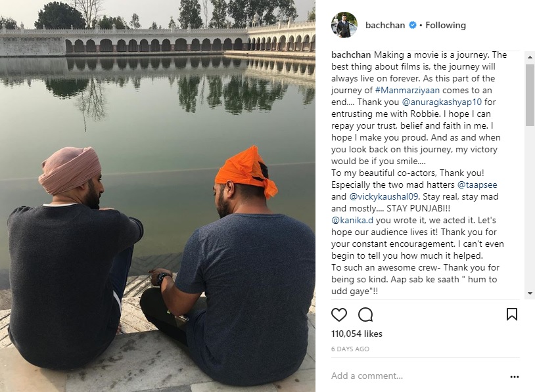535x392 pixels.
Task: Open comments via the speech bubble icon
Action: pyautogui.click(x=365, y=315)
